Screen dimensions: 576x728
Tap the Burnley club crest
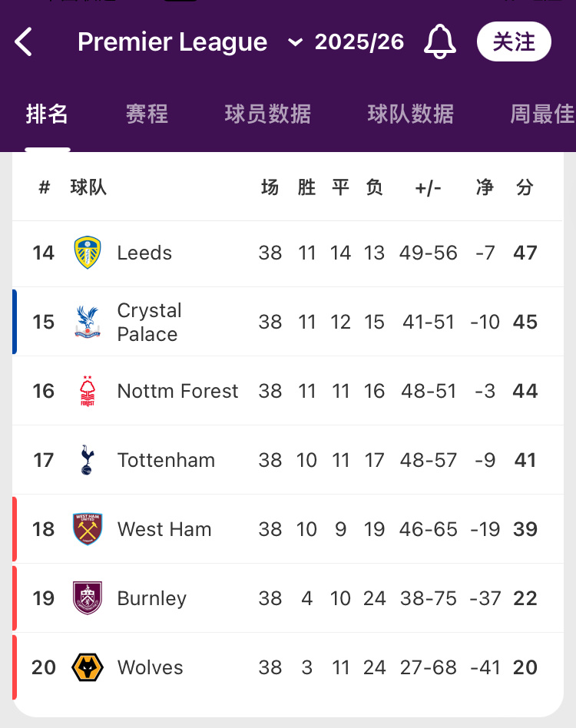(x=88, y=598)
